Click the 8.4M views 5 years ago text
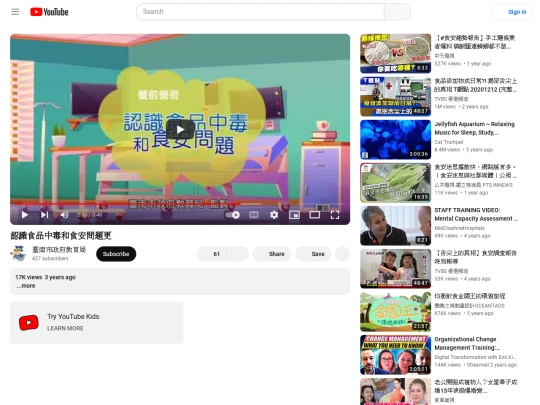540x405 pixels. 464,149
